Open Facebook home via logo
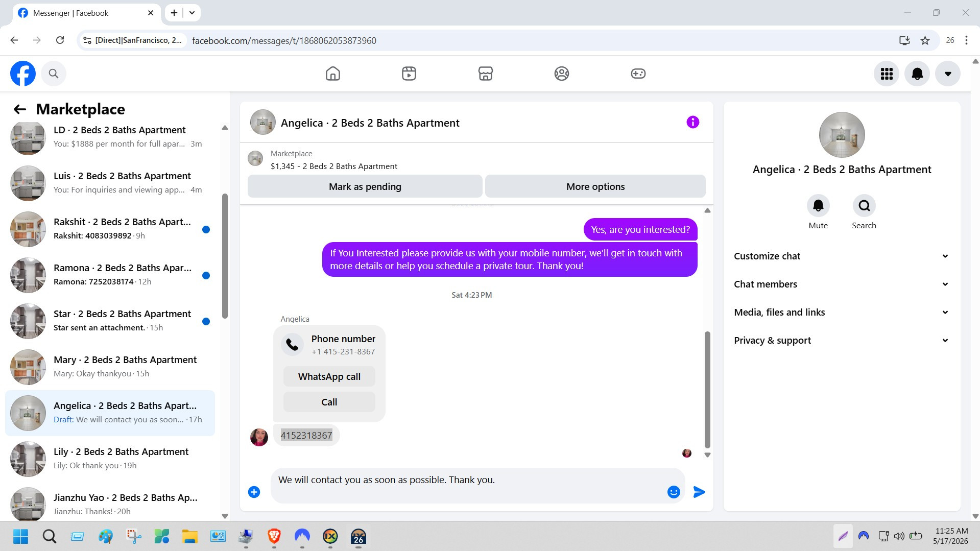Screen dimensions: 980x551 point(23,74)
